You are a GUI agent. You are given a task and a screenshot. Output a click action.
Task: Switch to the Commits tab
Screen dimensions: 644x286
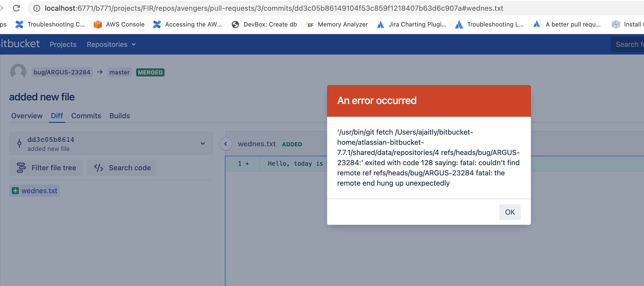pos(86,116)
